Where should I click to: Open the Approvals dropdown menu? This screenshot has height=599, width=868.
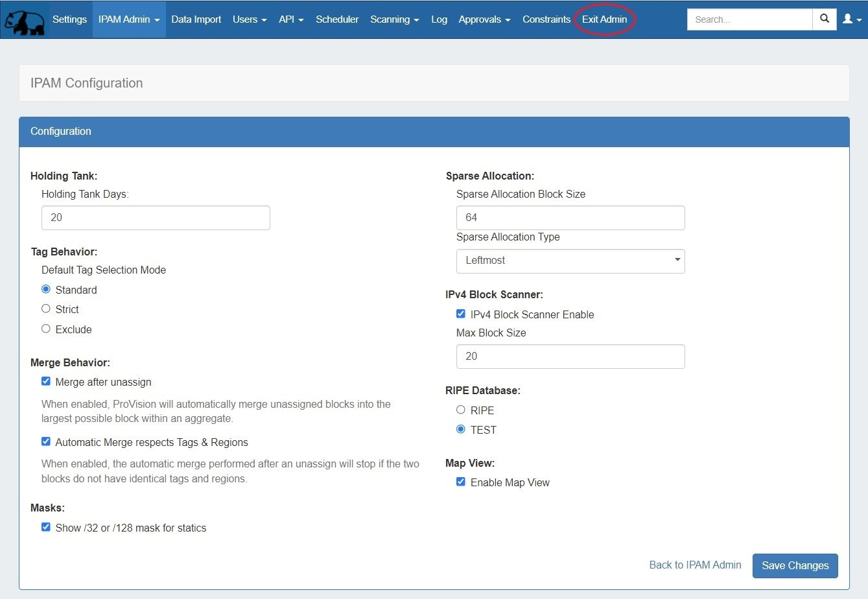pyautogui.click(x=484, y=19)
